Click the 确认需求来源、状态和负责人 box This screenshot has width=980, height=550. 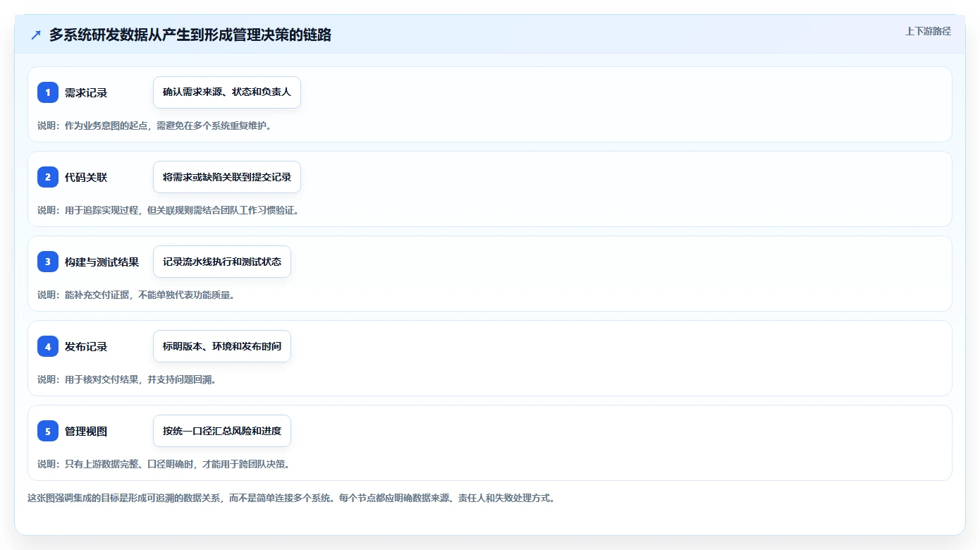pyautogui.click(x=227, y=92)
